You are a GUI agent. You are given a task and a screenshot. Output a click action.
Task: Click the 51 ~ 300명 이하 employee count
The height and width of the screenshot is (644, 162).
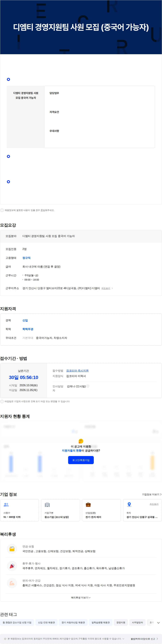click(x=12, y=517)
